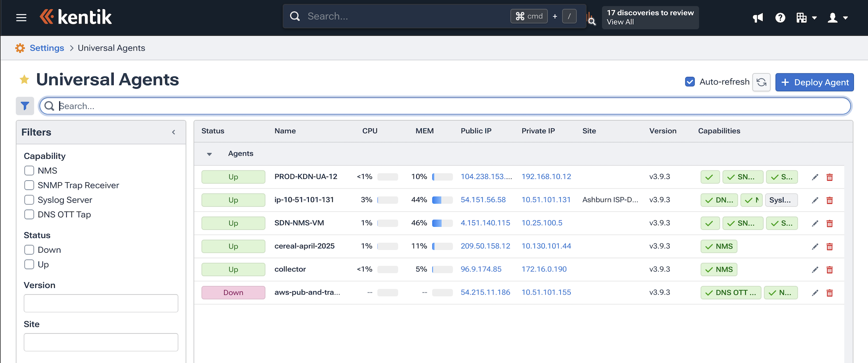The height and width of the screenshot is (363, 868).
Task: Edit the PROD-KDN-UA-12 agent with pencil icon
Action: (x=815, y=177)
